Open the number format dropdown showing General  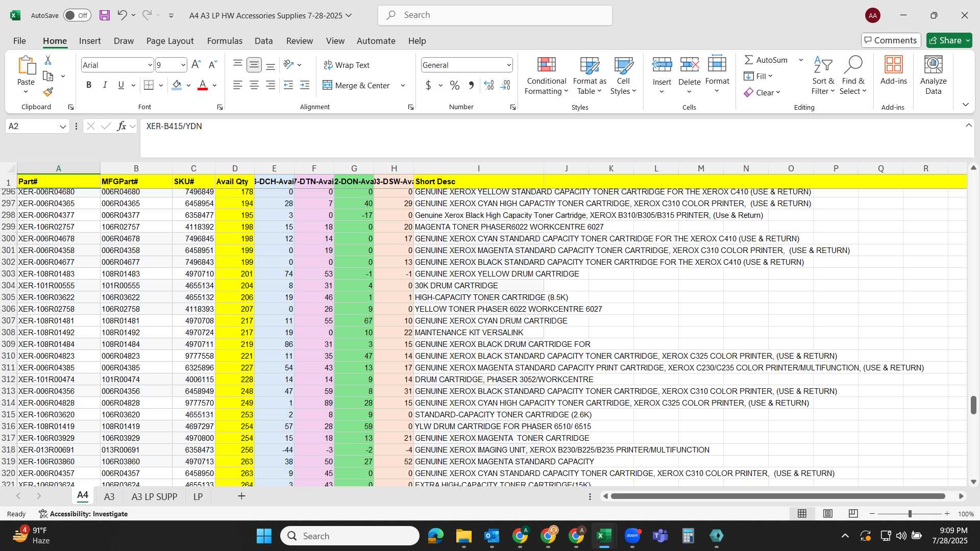click(x=509, y=65)
